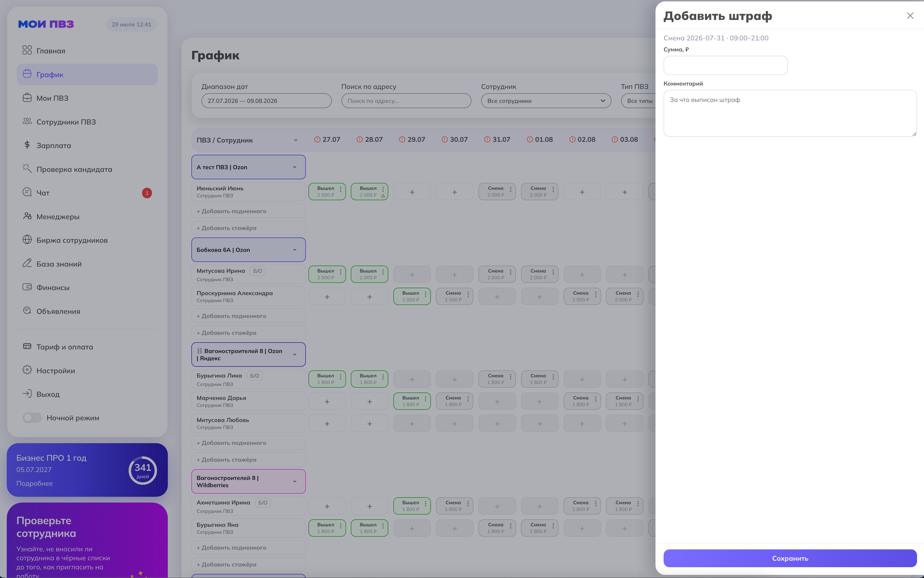Save the fine with Сохранить button
This screenshot has width=924, height=578.
coord(790,558)
